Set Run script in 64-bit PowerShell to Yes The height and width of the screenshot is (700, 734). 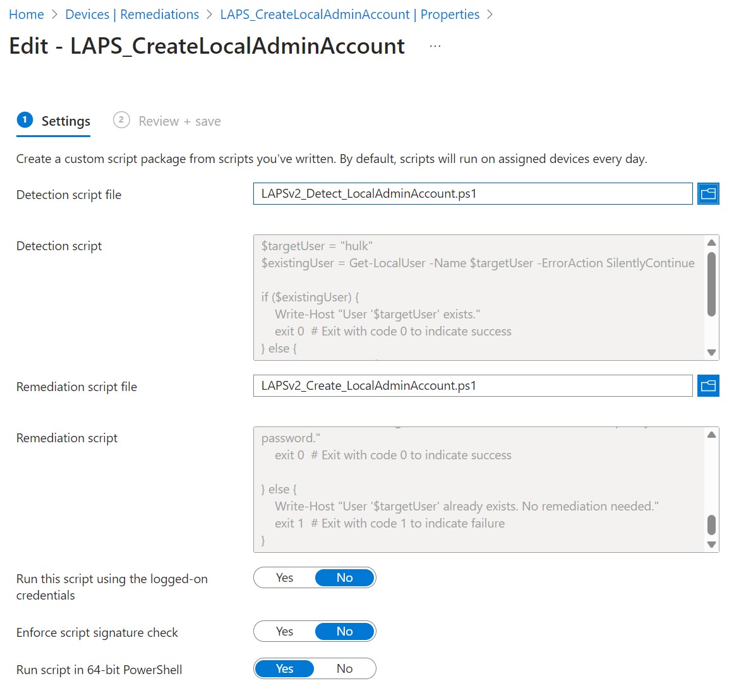coord(284,668)
